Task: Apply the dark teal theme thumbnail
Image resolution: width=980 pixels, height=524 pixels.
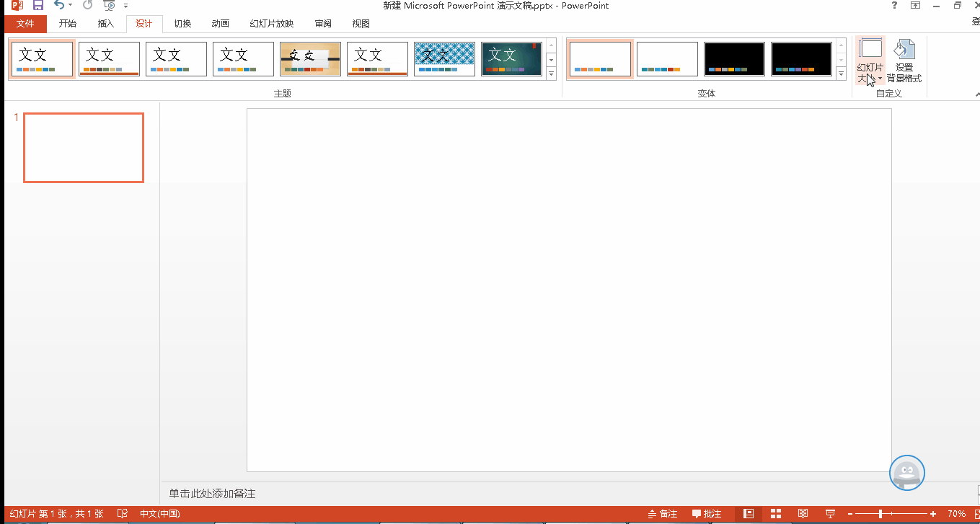Action: coord(511,59)
